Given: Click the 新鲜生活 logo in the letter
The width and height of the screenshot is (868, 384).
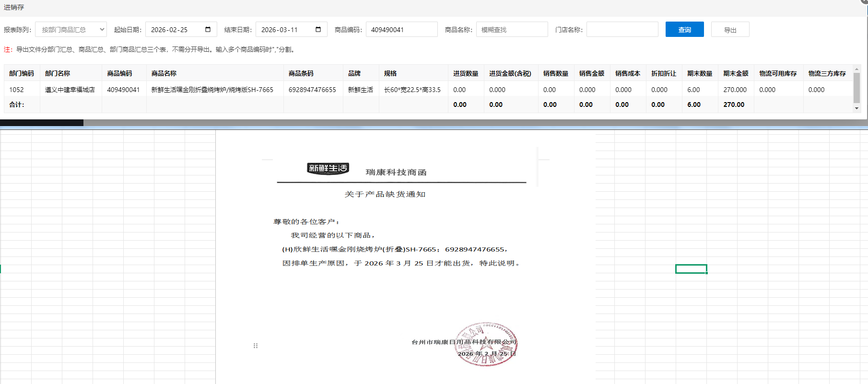Looking at the screenshot, I should [328, 168].
